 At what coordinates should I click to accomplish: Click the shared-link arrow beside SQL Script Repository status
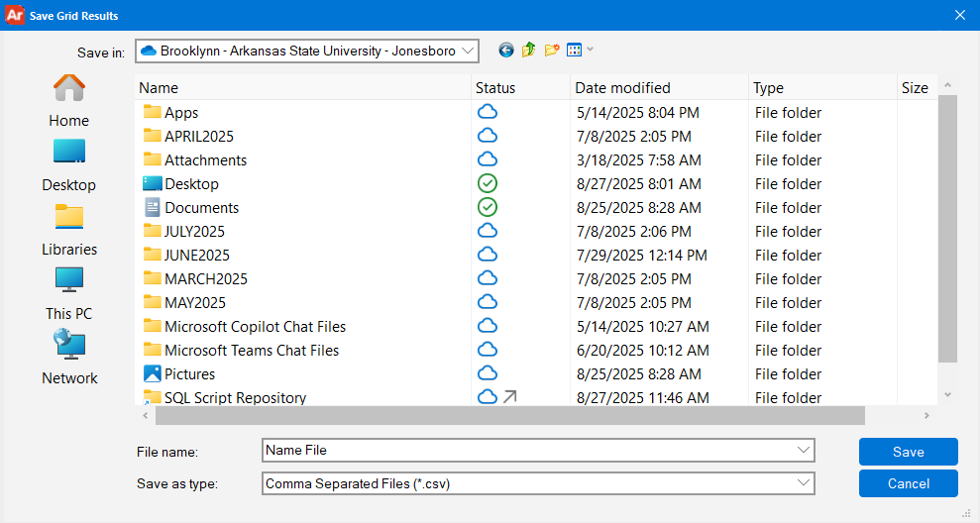(x=510, y=396)
